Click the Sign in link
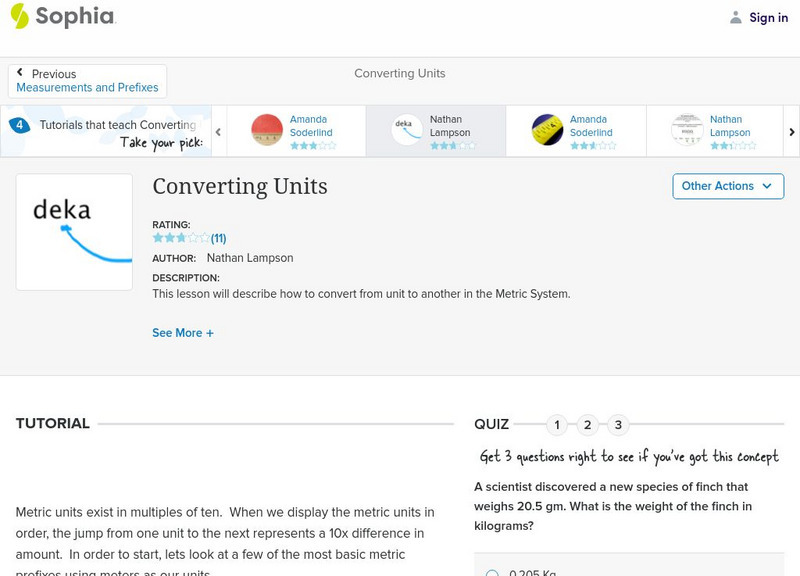This screenshot has height=576, width=800. pos(768,17)
